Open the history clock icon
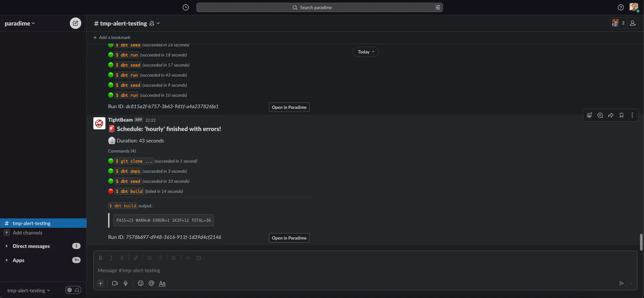This screenshot has height=298, width=644. (186, 7)
